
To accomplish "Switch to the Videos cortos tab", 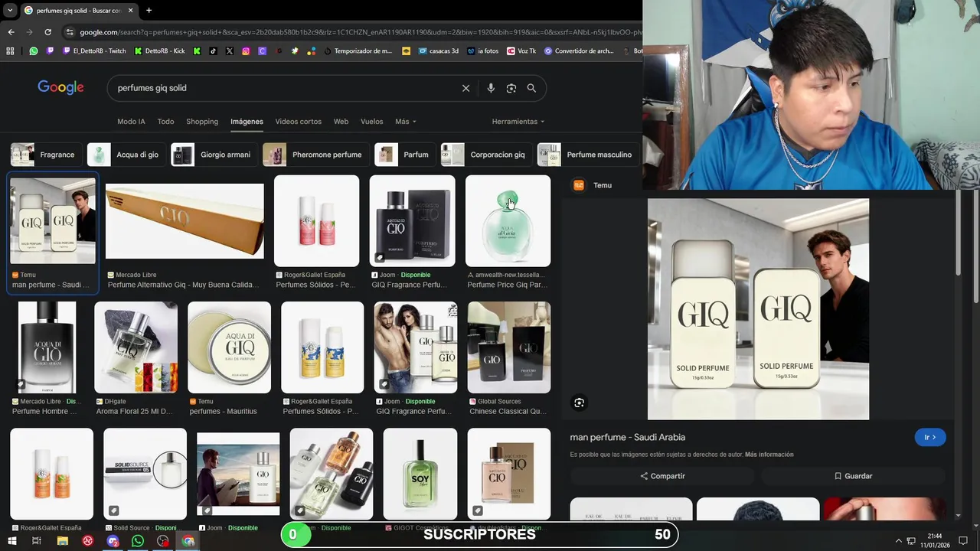I will [299, 122].
